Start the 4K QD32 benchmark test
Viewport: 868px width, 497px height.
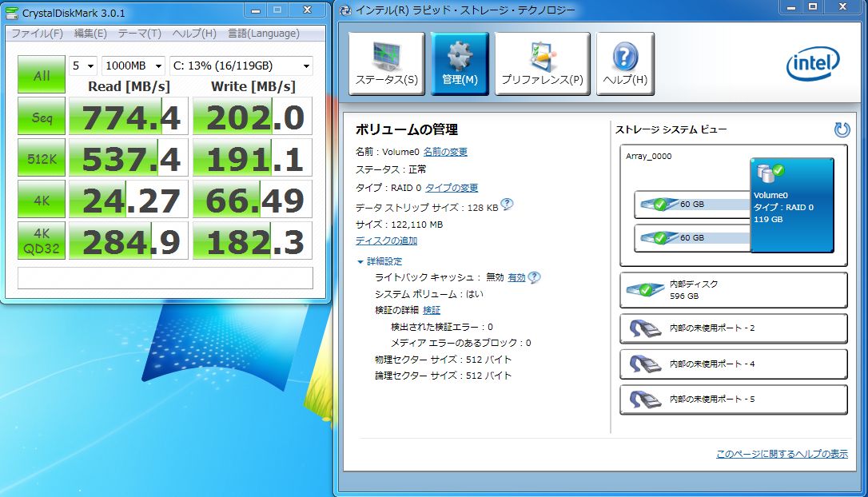(42, 241)
